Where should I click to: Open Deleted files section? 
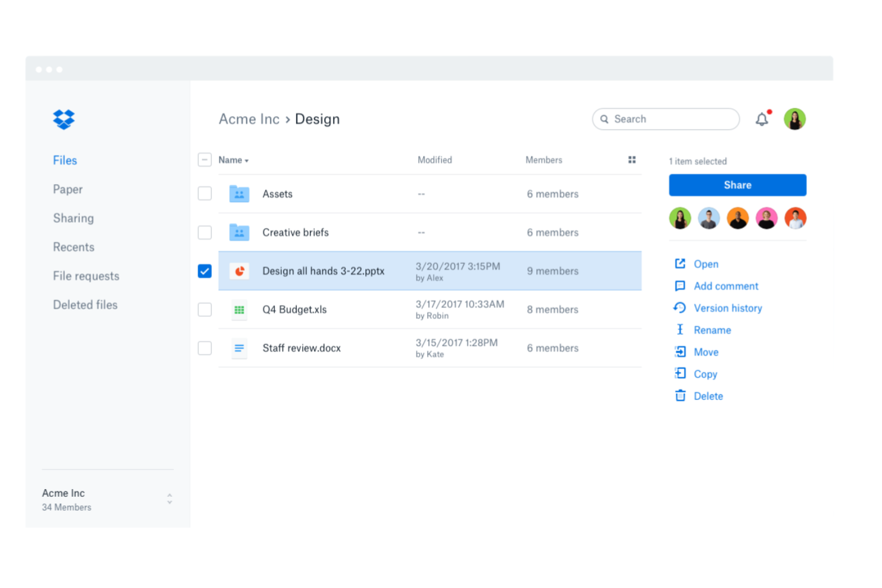click(x=85, y=304)
